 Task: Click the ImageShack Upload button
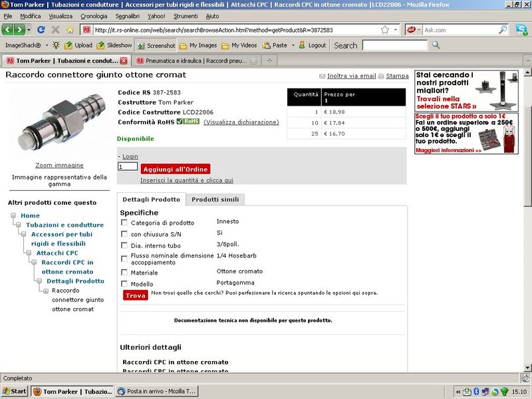point(78,45)
